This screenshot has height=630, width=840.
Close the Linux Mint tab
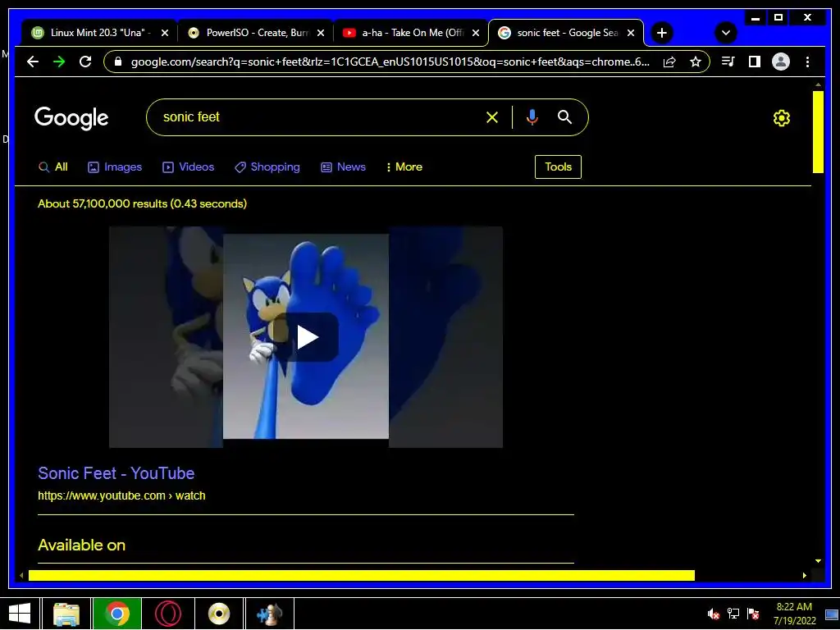[x=165, y=33]
